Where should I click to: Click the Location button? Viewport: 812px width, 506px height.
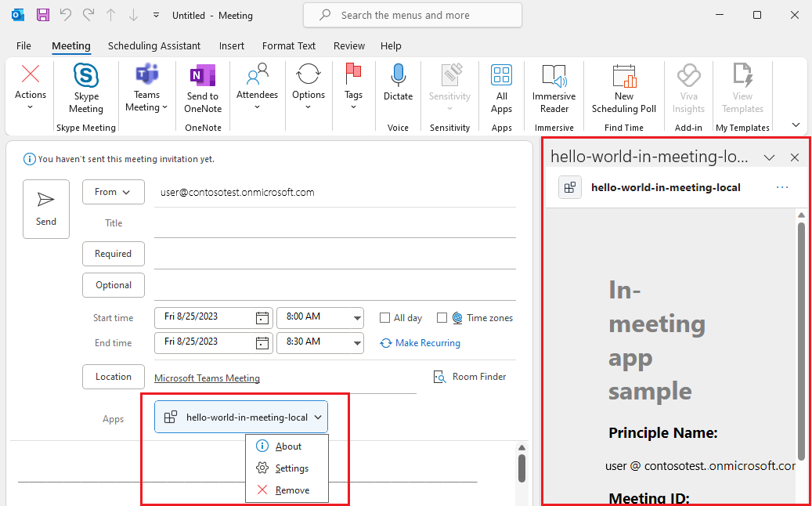[114, 377]
